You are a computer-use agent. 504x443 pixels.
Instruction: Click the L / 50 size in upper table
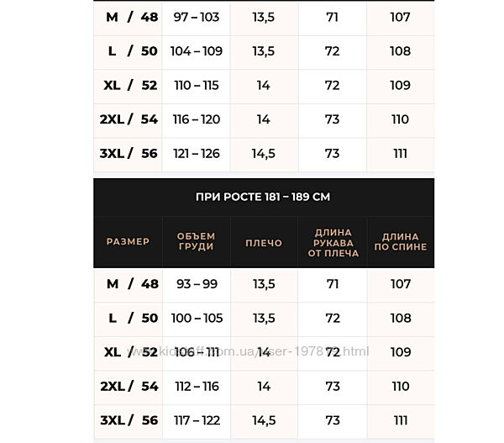(x=128, y=51)
